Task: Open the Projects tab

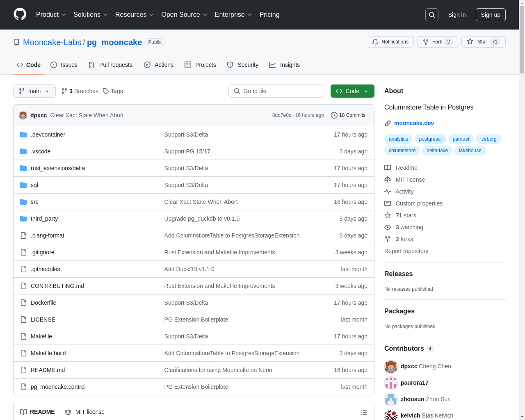Action: [x=200, y=65]
